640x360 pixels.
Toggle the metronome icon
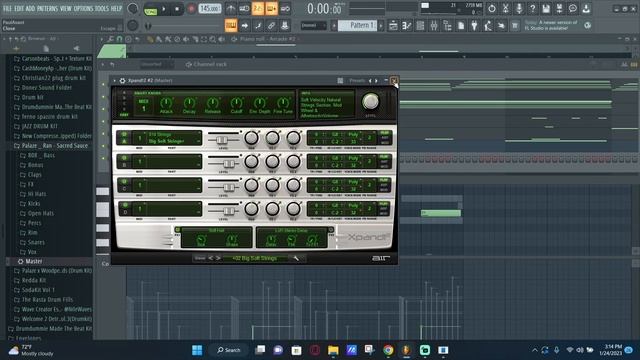click(x=231, y=9)
